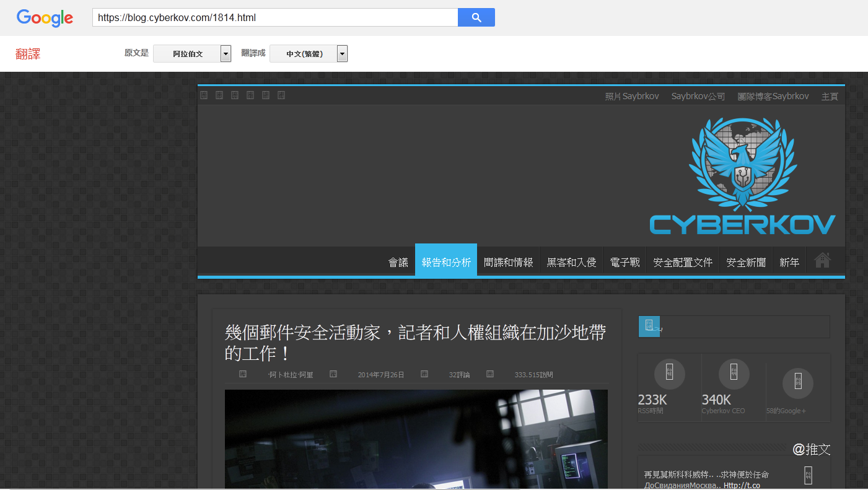Click the icon left of 32評論
This screenshot has height=490, width=868.
[x=424, y=374]
